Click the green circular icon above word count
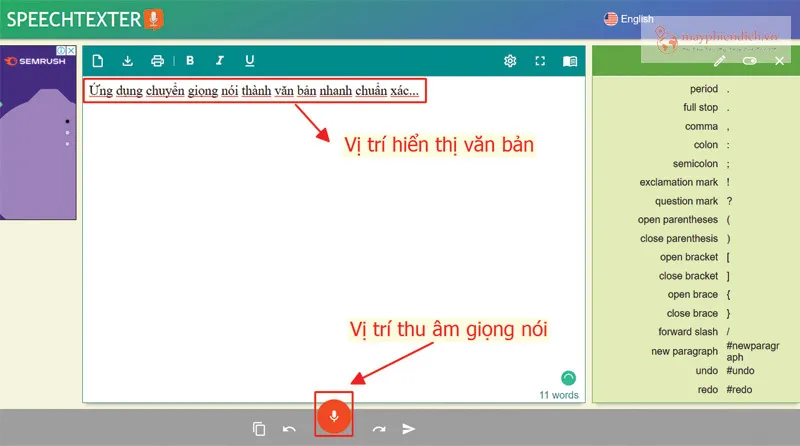800x446 pixels. [568, 378]
